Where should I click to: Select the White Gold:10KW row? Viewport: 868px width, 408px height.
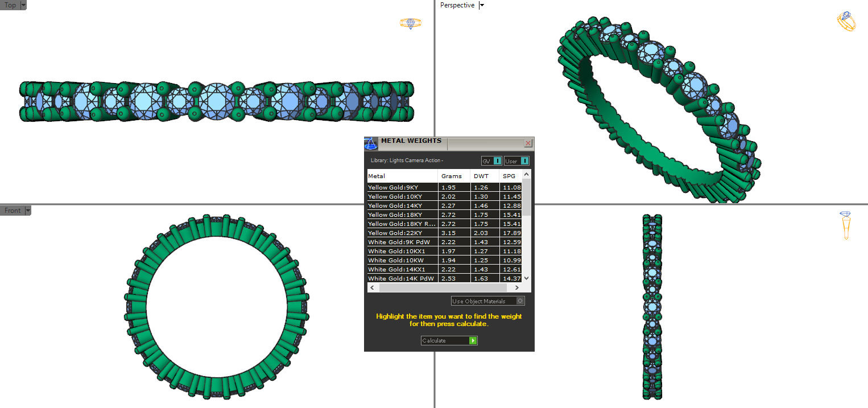(445, 260)
